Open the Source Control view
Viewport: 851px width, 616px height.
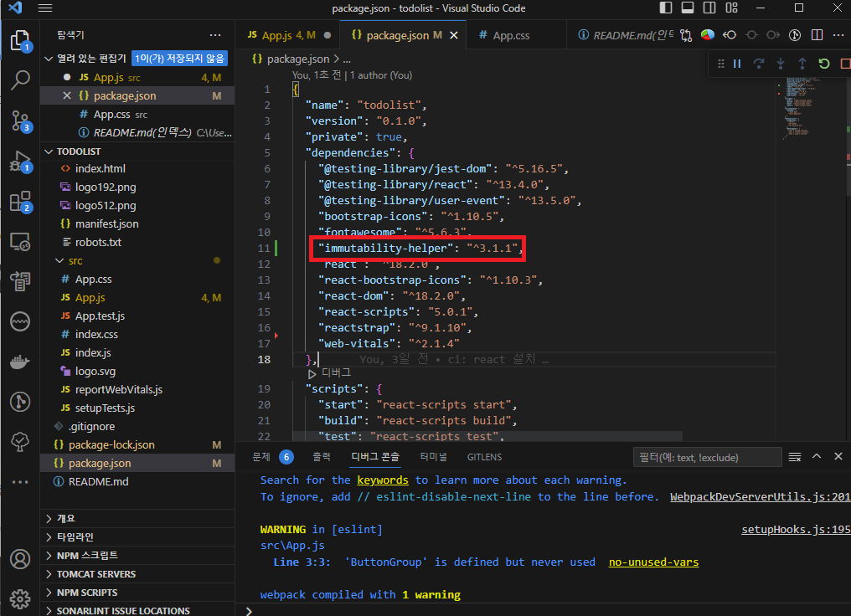(20, 121)
